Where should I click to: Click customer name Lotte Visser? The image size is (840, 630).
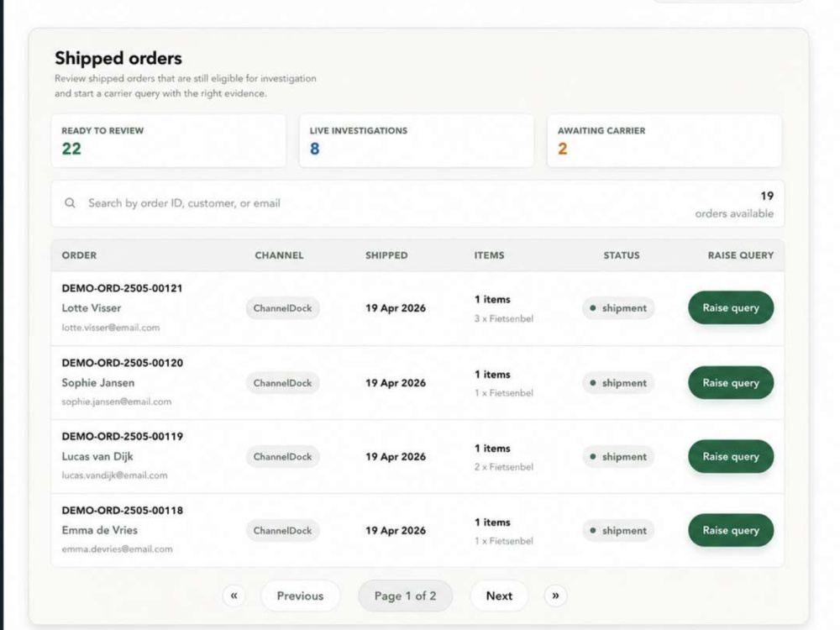92,308
